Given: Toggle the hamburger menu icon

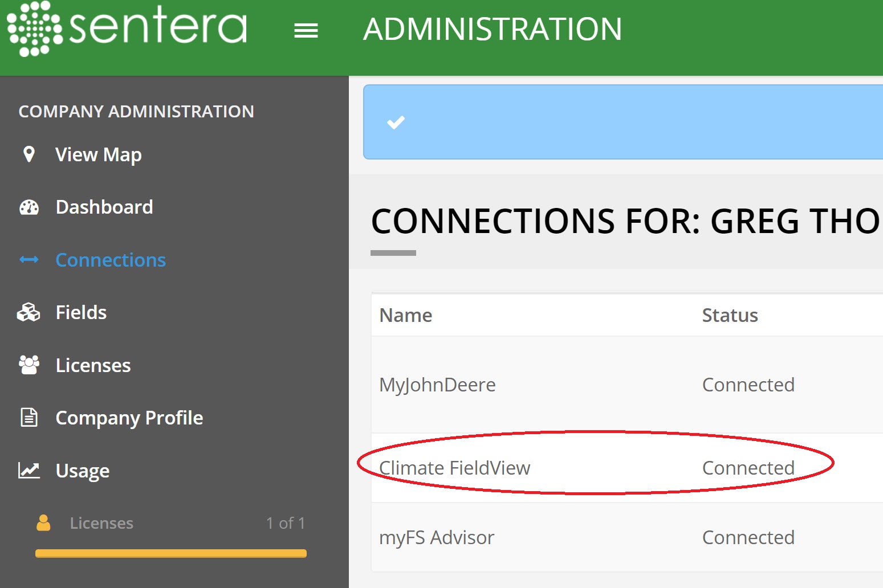Looking at the screenshot, I should point(306,31).
